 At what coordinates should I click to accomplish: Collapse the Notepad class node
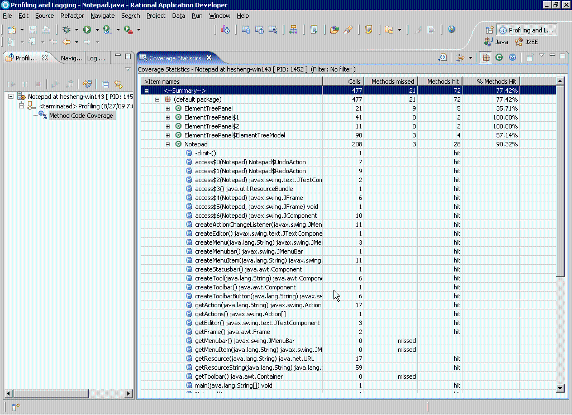click(168, 144)
